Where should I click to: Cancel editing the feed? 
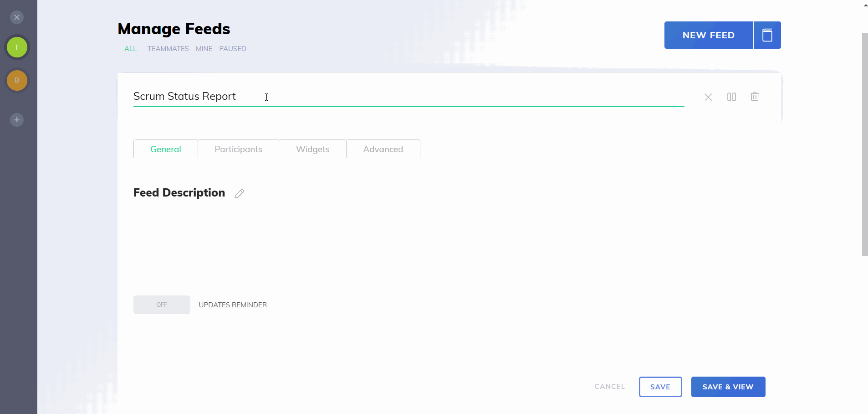click(x=609, y=387)
